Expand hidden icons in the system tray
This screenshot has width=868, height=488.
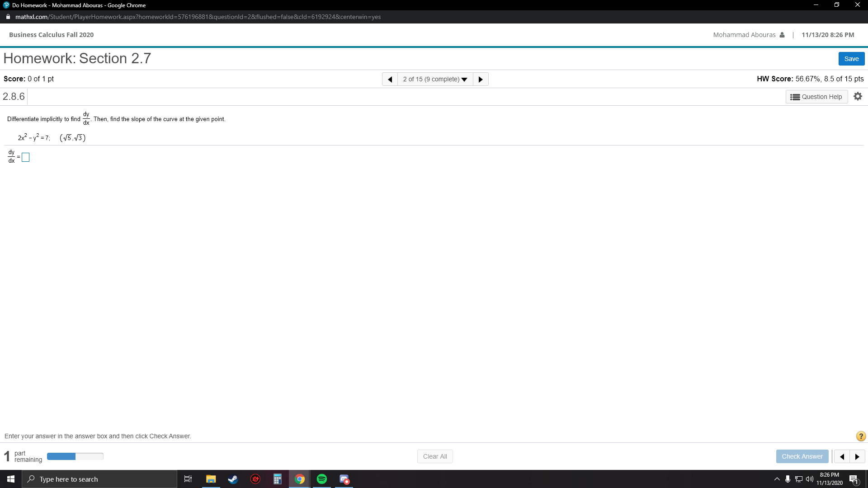pos(776,479)
